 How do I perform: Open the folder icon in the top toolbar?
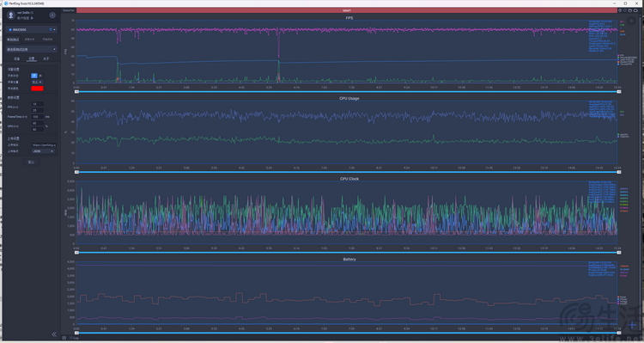click(630, 10)
